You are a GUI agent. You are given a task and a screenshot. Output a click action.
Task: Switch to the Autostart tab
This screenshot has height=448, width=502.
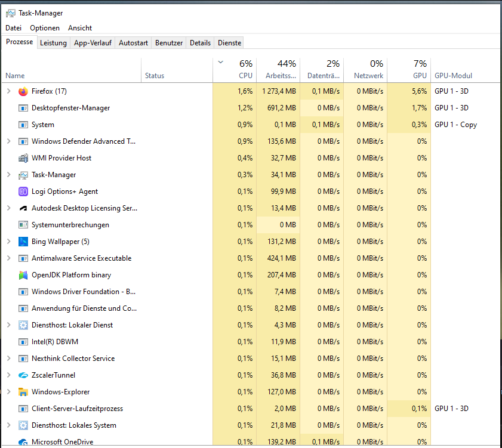(x=133, y=43)
